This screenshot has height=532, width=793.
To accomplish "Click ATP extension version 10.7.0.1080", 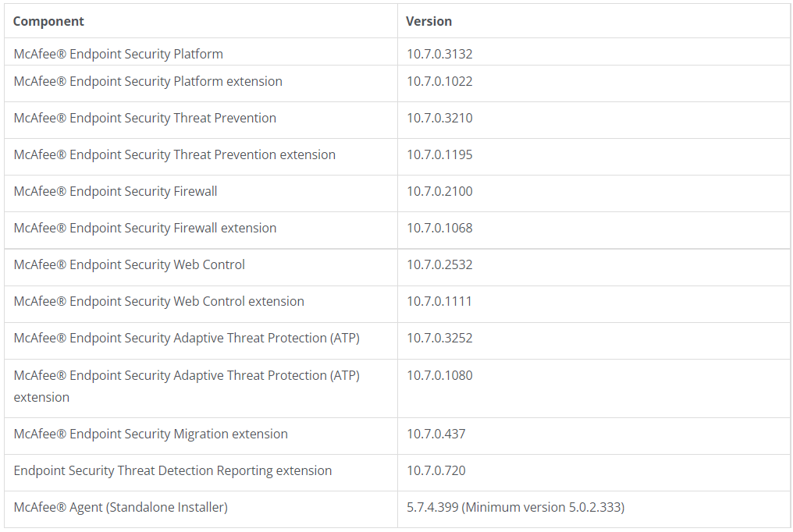I will tap(439, 375).
